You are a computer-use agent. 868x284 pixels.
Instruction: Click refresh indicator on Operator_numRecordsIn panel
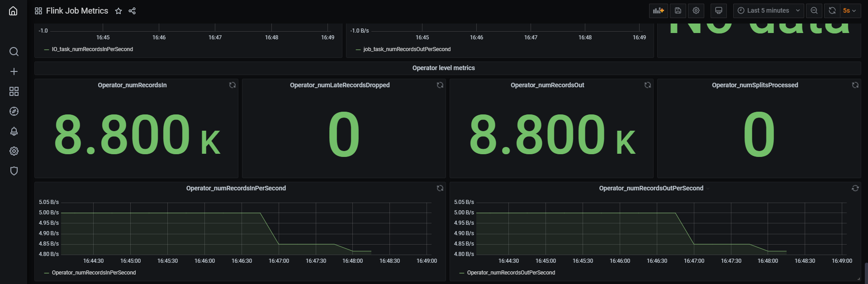pos(232,85)
